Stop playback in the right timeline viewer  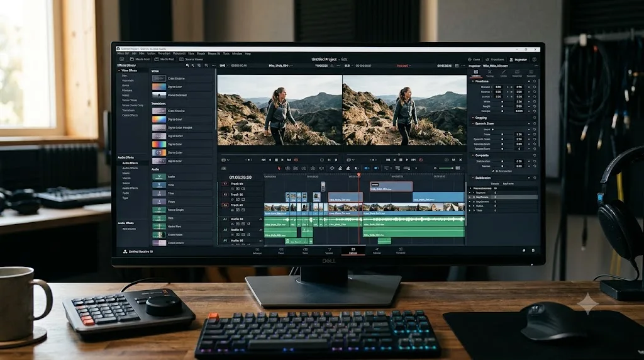[401, 160]
